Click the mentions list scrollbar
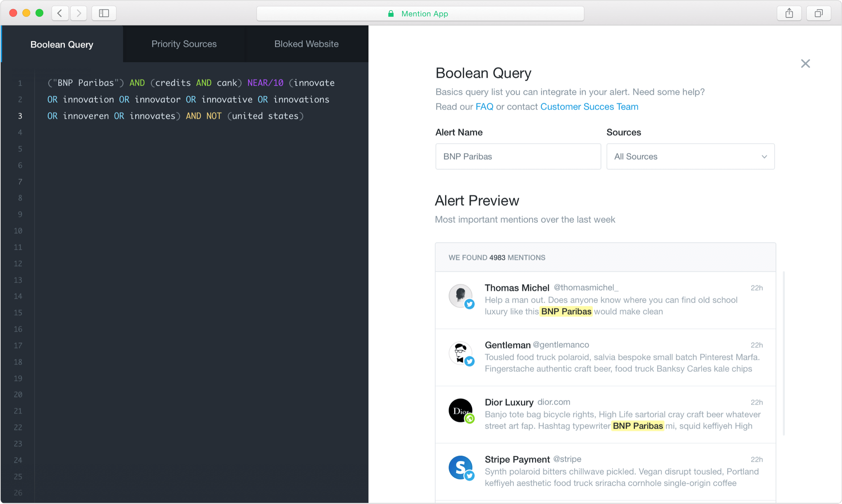Screen dimensions: 842x504 tap(783, 353)
